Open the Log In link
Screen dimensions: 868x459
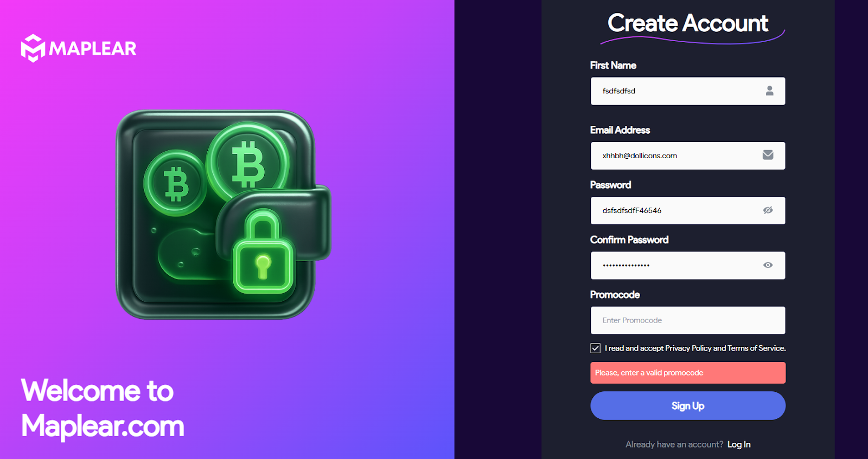739,444
